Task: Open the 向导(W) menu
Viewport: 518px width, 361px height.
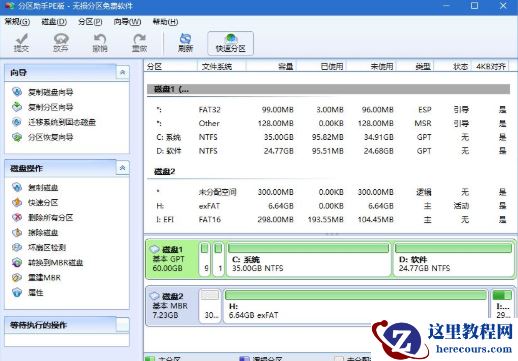Action: pyautogui.click(x=127, y=22)
